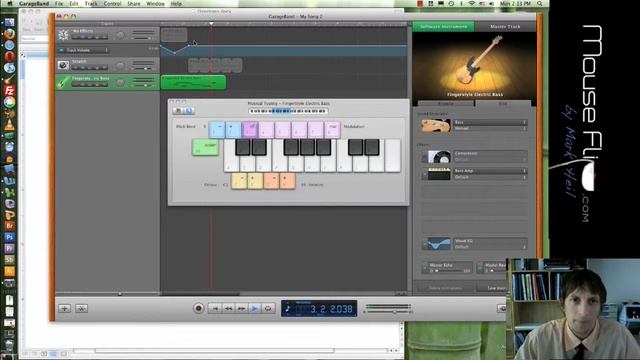The height and width of the screenshot is (360, 640).
Task: Select the Musical Typing view icon
Action: coord(189,111)
